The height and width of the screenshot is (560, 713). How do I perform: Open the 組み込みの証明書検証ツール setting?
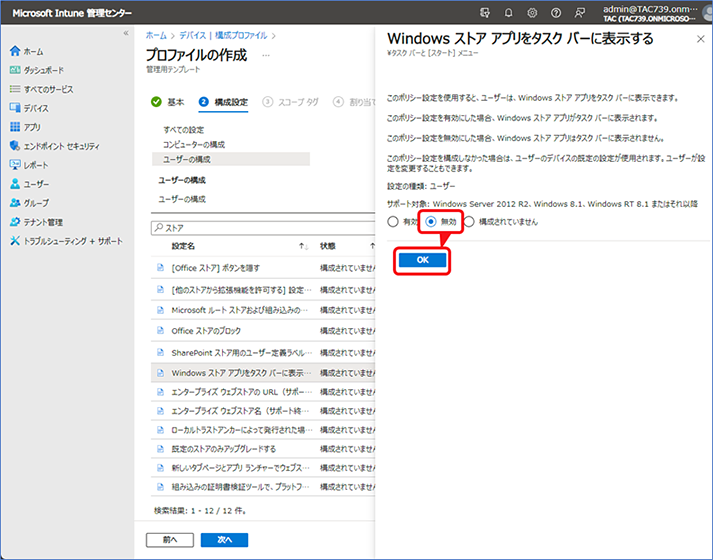[x=240, y=487]
